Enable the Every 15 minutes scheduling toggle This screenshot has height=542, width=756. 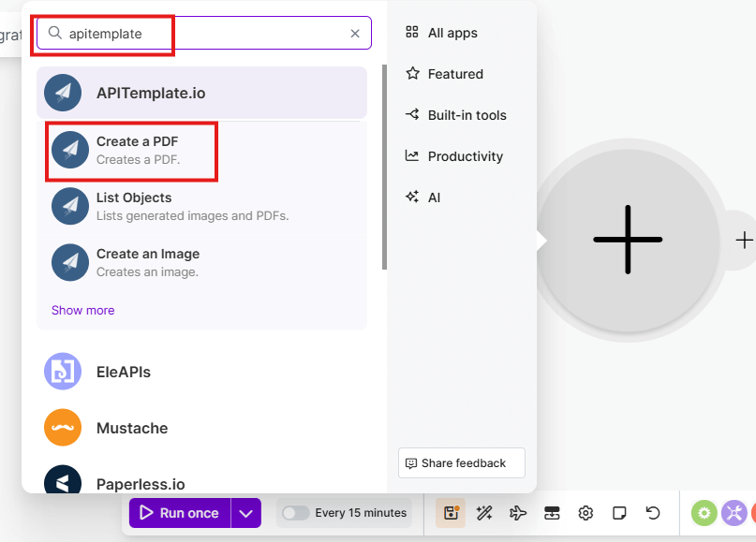click(x=295, y=513)
